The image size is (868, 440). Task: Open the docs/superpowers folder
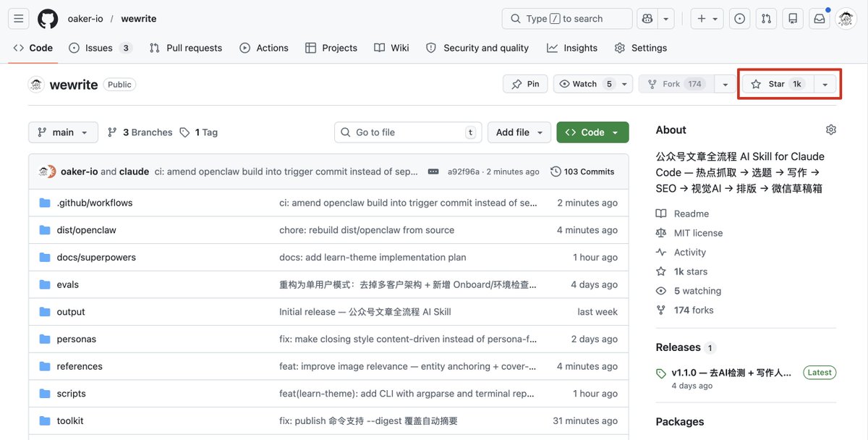point(96,257)
